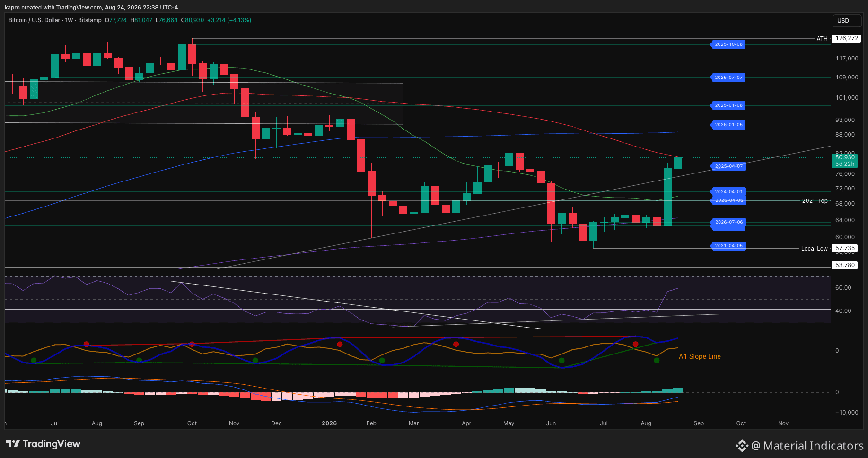
Task: Click the 57,735 price label
Action: pos(845,248)
